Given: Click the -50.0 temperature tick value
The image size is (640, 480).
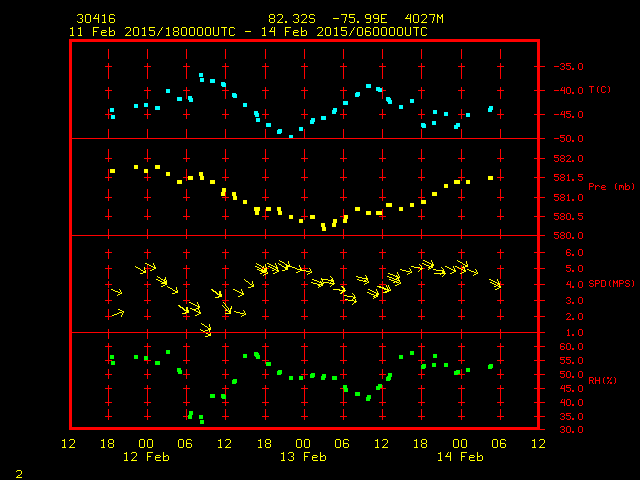Looking at the screenshot, I should pyautogui.click(x=569, y=139).
